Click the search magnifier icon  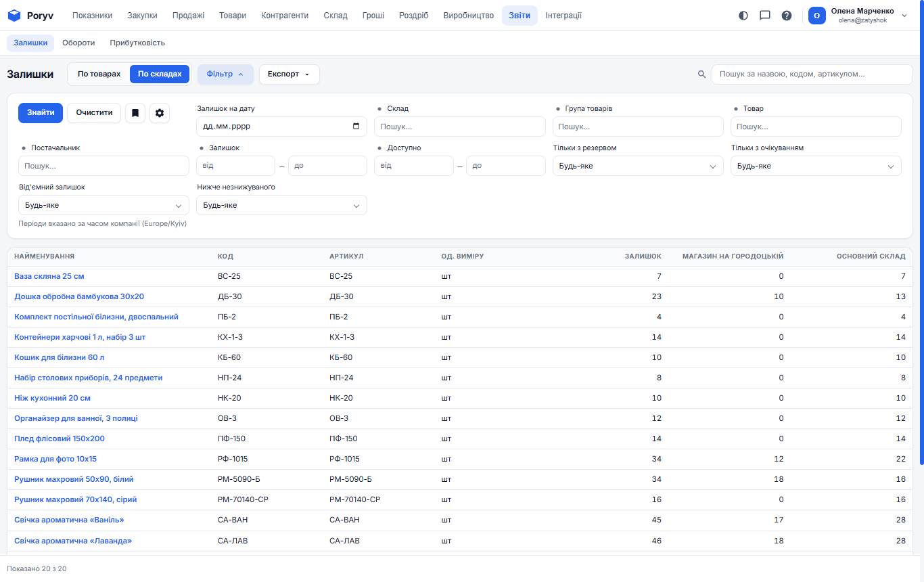click(x=702, y=74)
